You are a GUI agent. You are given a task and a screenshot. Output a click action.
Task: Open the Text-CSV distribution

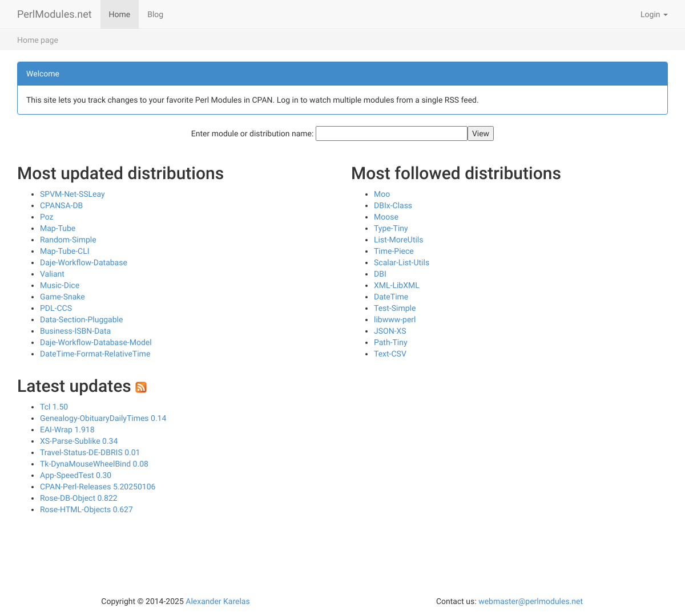coord(390,354)
